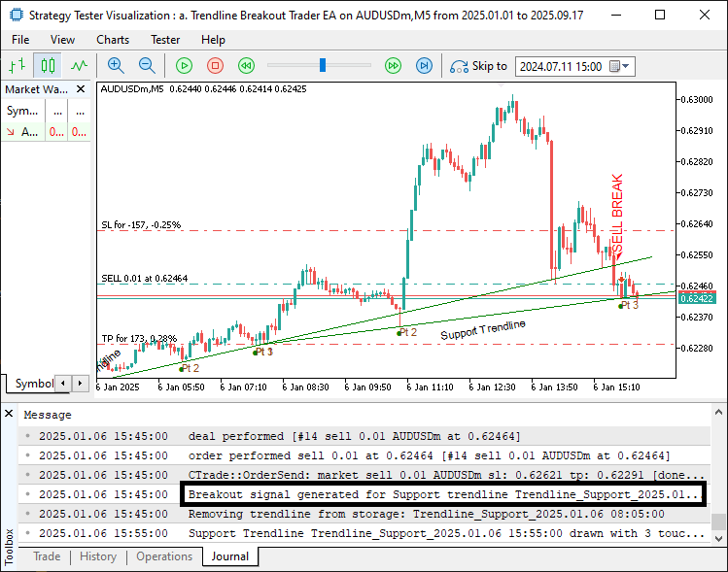Click the SELL BREAK signal label on chart

[x=617, y=214]
